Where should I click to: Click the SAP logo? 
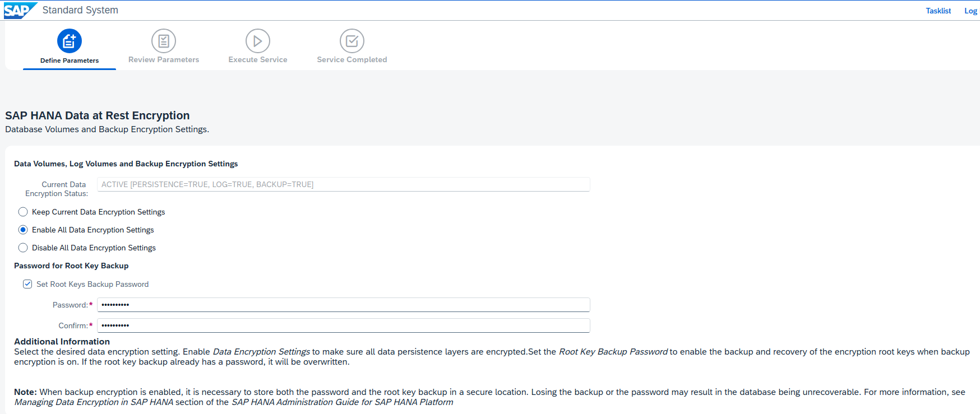coord(20,11)
